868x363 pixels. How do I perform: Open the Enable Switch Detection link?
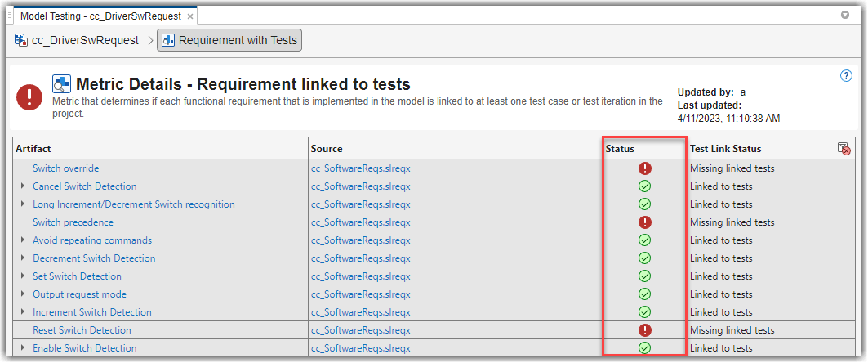tap(85, 348)
